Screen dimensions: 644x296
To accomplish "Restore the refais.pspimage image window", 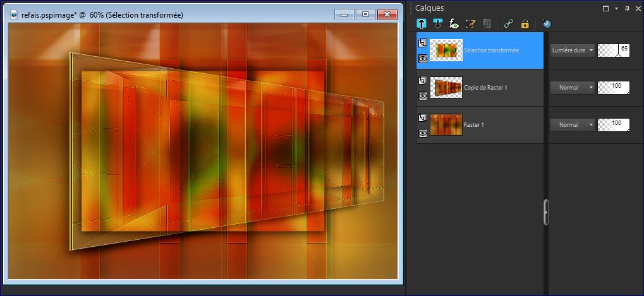I will (x=365, y=15).
